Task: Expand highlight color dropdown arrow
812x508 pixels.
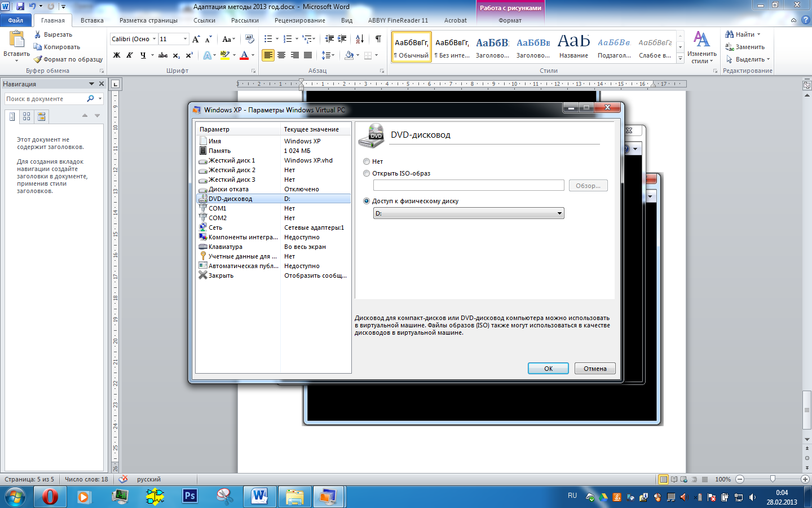Action: click(x=233, y=55)
